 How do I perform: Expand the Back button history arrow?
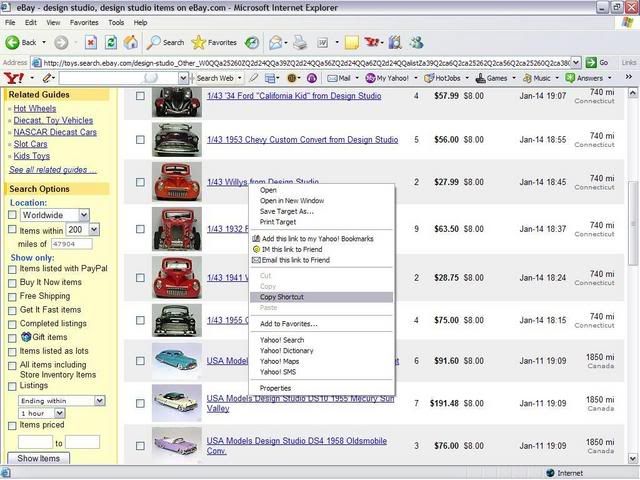(x=44, y=42)
